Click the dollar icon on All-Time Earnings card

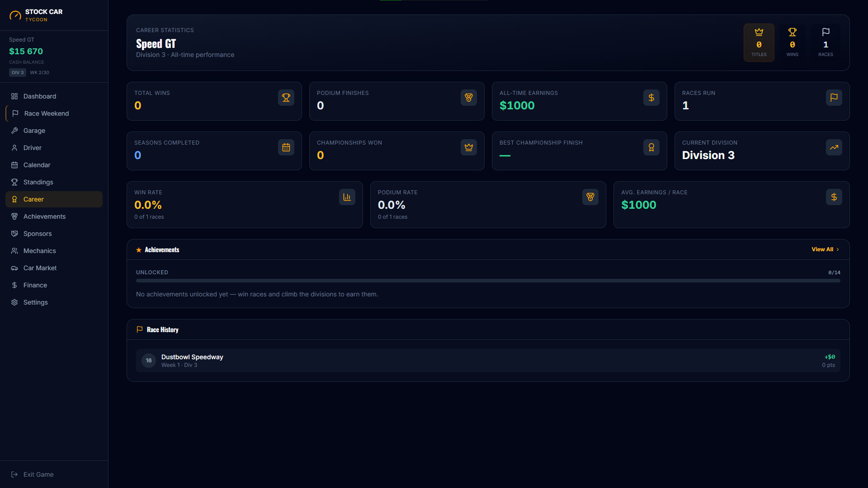coord(651,98)
